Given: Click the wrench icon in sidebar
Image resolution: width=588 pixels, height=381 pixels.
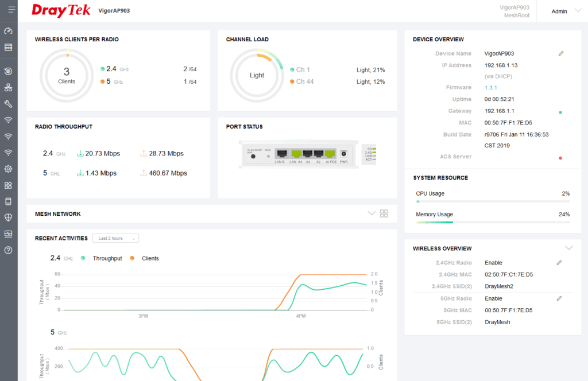Looking at the screenshot, I should pyautogui.click(x=9, y=104).
